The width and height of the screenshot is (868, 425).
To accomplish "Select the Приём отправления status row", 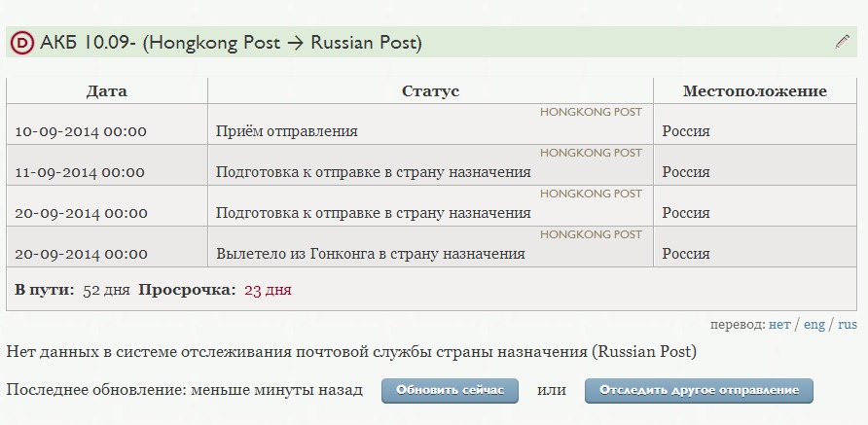I will [x=287, y=131].
